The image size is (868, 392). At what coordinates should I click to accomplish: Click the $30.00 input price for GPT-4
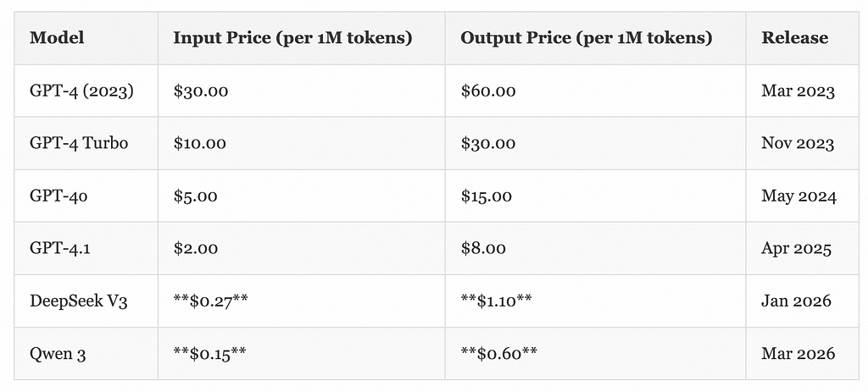[x=200, y=91]
